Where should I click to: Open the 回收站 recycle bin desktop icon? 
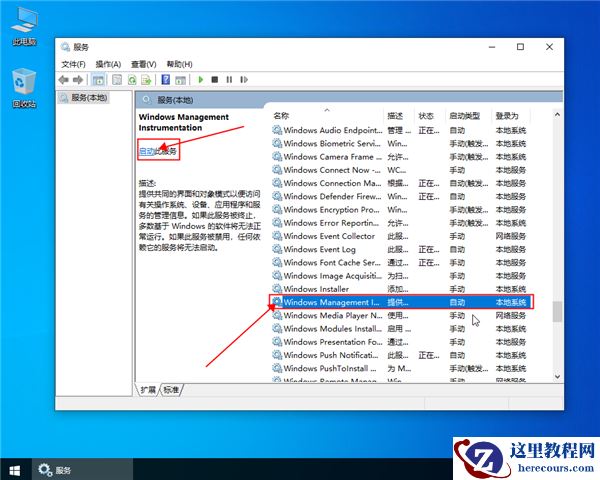24,88
